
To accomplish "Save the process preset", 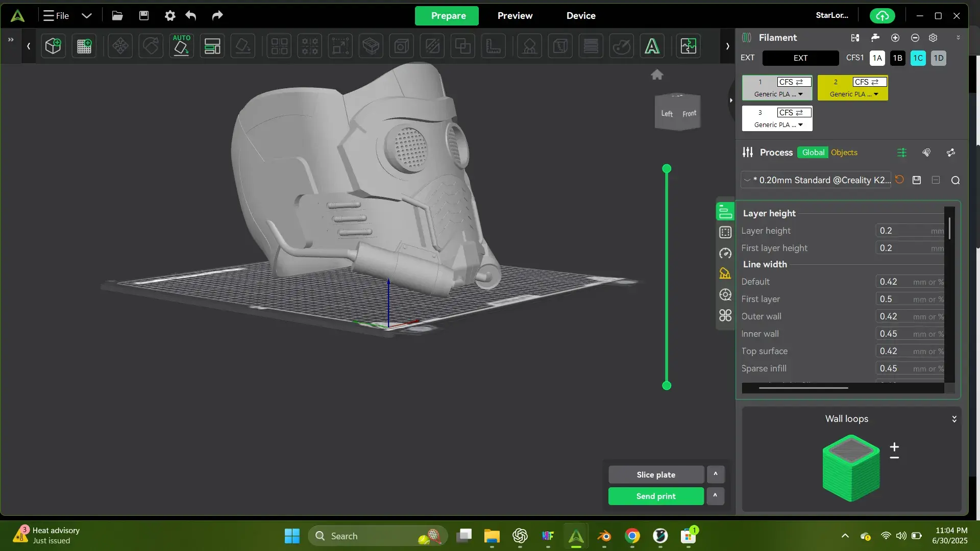I will 917,180.
